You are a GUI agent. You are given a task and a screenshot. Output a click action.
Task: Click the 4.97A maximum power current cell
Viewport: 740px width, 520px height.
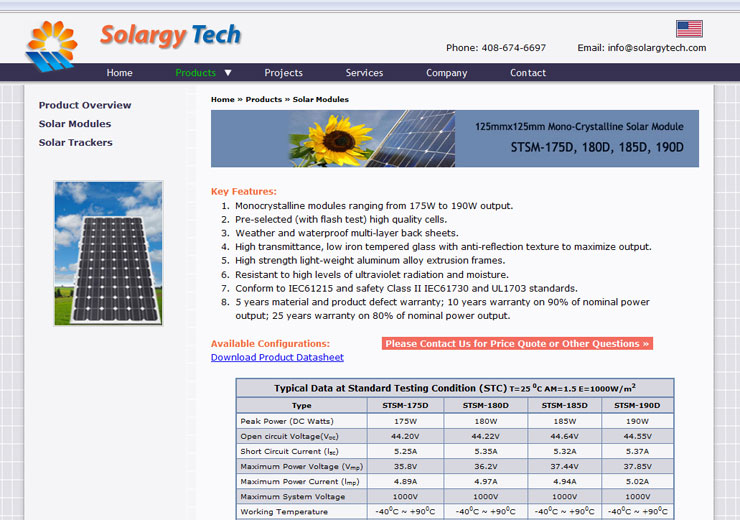[x=485, y=482]
